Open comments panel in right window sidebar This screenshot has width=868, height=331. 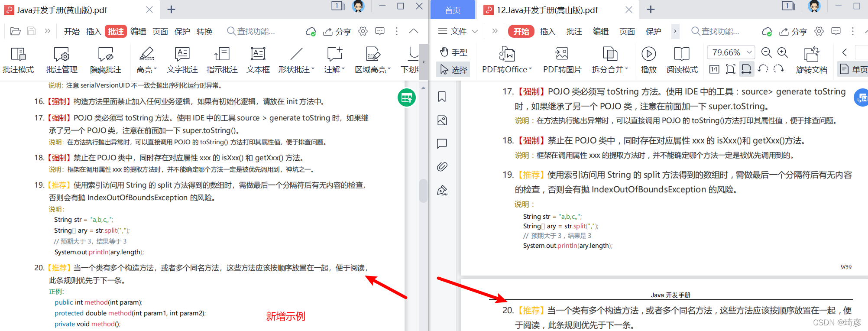[x=442, y=143]
